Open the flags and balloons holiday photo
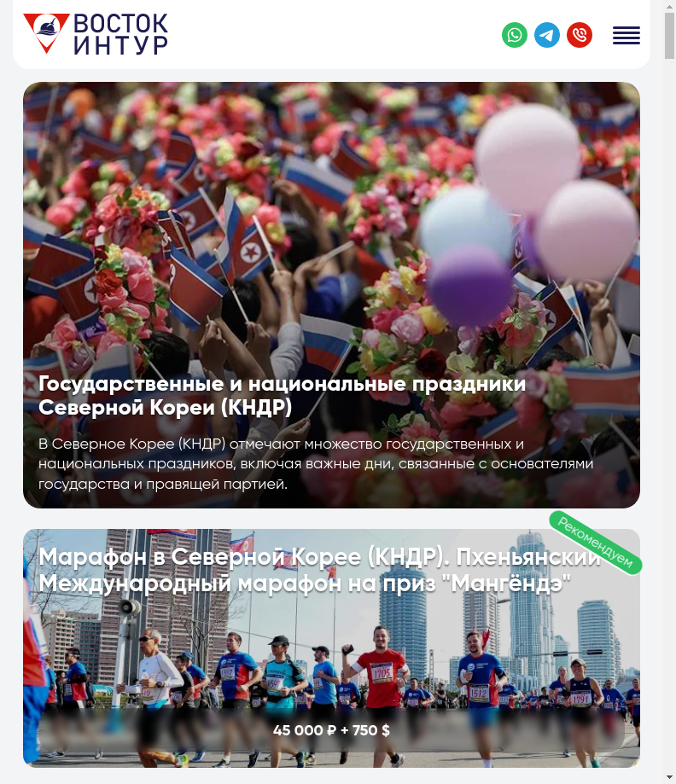Image resolution: width=676 pixels, height=784 pixels. pyautogui.click(x=331, y=225)
